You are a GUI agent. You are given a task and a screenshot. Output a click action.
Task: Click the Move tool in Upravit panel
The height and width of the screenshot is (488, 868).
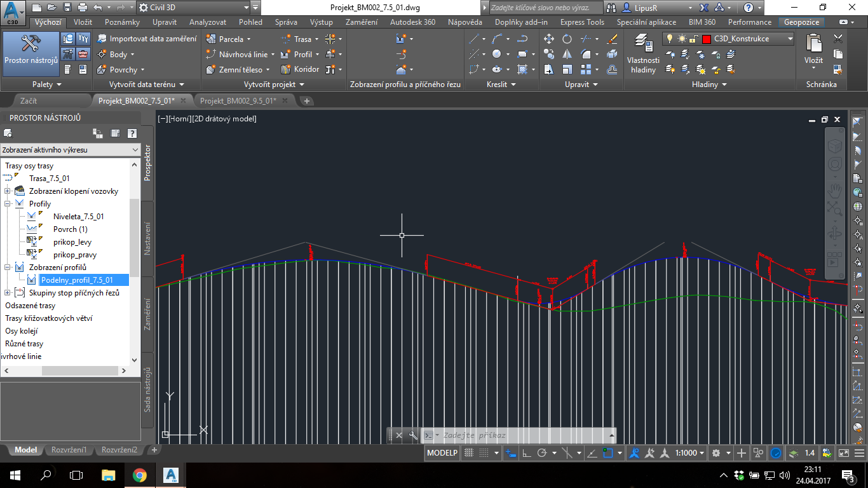[x=550, y=39]
